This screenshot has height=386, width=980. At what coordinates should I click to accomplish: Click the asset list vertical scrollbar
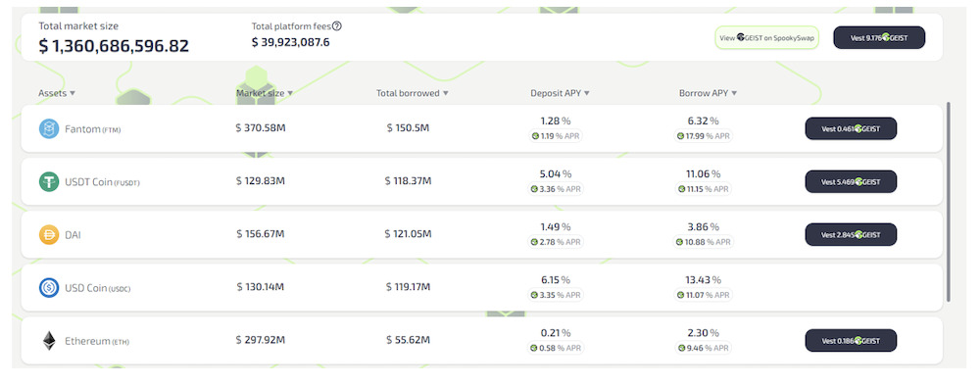948,202
